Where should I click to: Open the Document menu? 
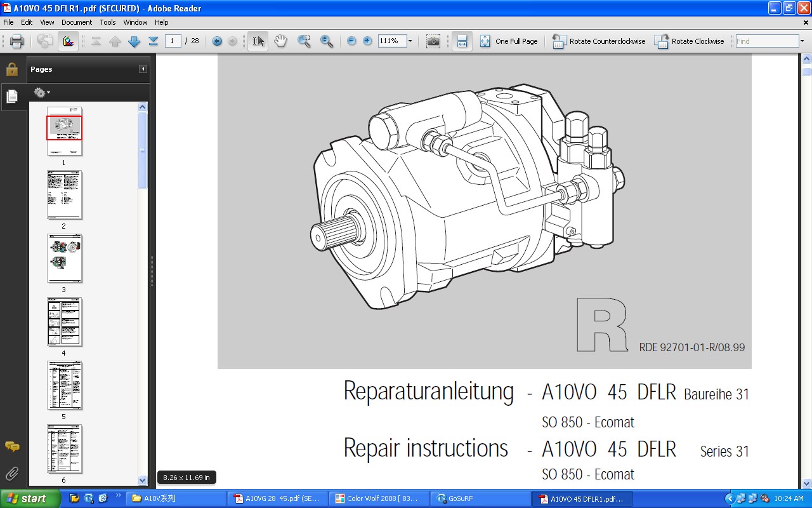tap(77, 22)
